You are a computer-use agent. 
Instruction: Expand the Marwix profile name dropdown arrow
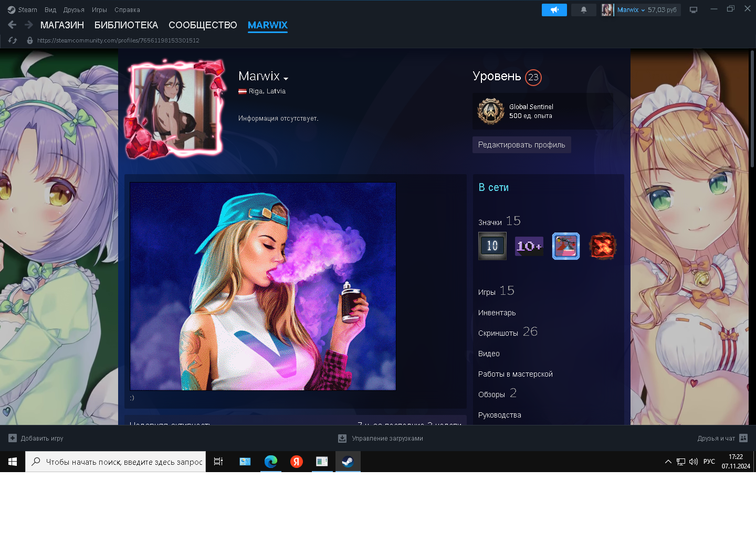point(286,79)
